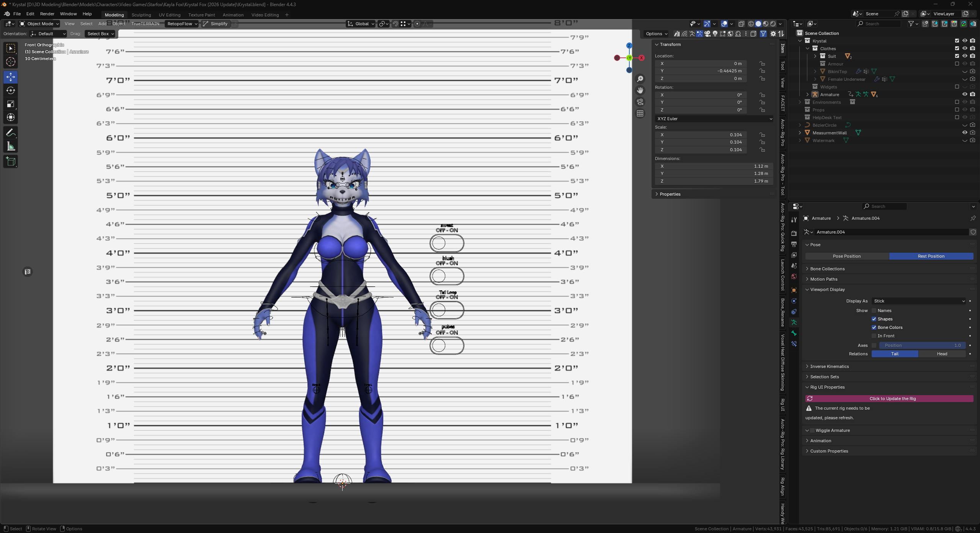The height and width of the screenshot is (533, 980).
Task: Click the Click to Update the Rig button
Action: [x=889, y=399]
